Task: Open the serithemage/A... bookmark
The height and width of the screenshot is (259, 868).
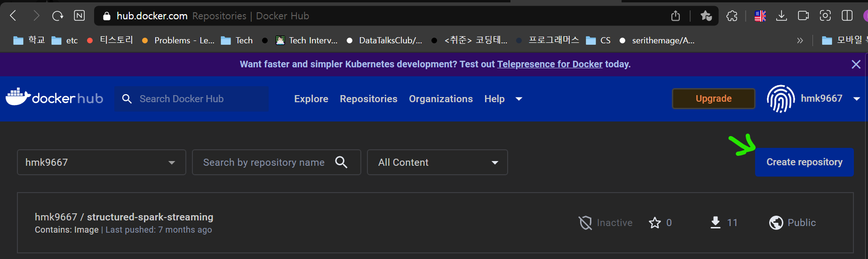Action: click(x=657, y=40)
